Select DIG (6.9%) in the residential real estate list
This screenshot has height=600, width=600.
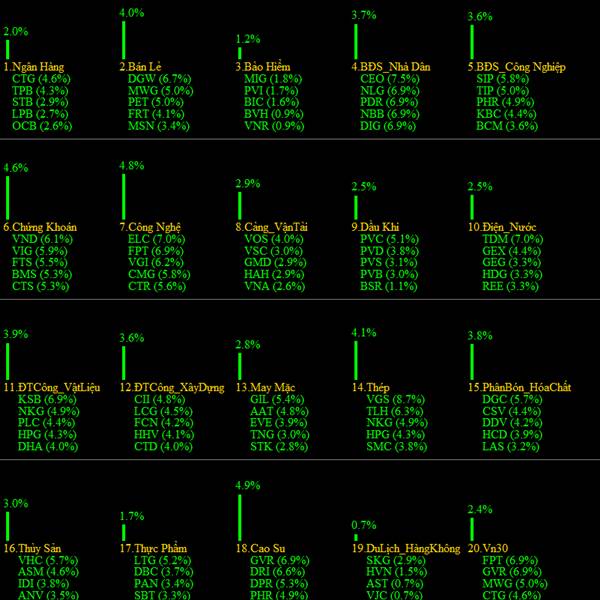[388, 126]
